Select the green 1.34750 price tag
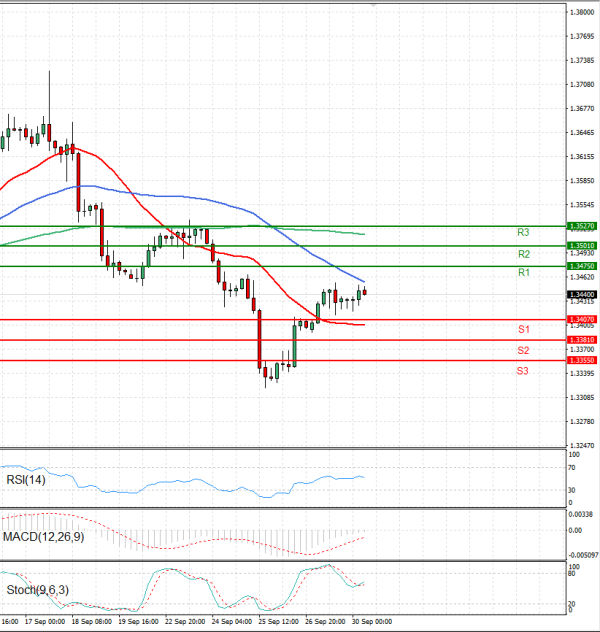600x632 pixels. coord(582,267)
